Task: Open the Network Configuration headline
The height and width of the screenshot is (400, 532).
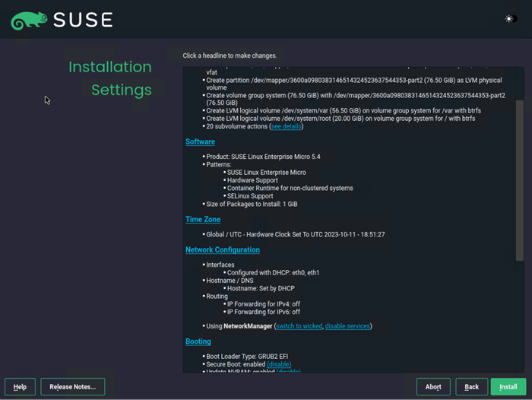Action: coord(223,249)
